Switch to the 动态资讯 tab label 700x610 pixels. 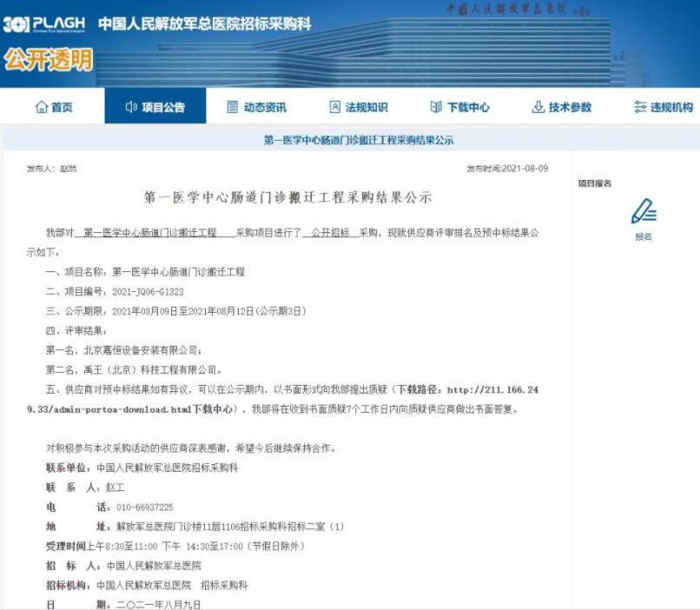click(265, 107)
